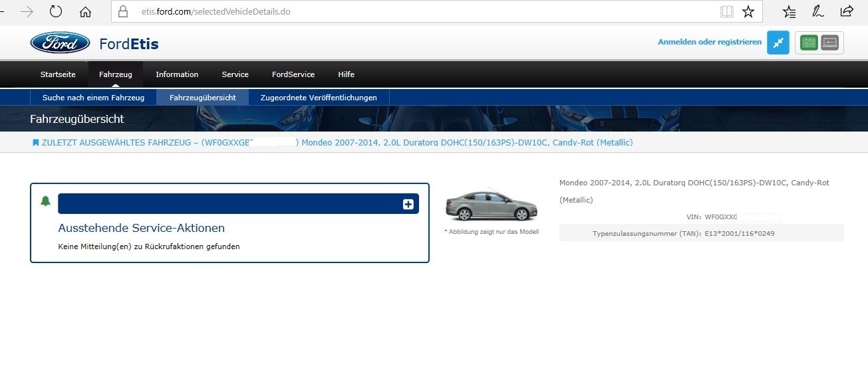Image resolution: width=868 pixels, height=388 pixels.
Task: Click the Ford oval logo
Action: click(x=60, y=43)
